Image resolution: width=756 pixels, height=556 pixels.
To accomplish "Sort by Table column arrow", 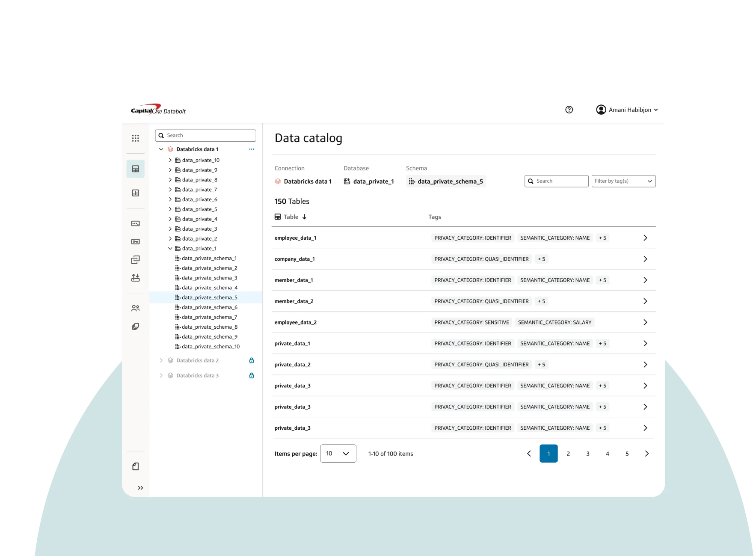I will pos(304,217).
